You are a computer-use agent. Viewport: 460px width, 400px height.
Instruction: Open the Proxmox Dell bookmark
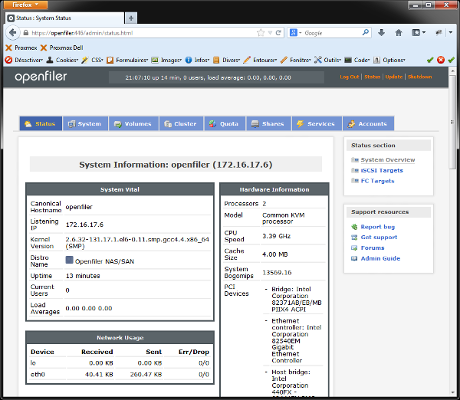[62, 48]
